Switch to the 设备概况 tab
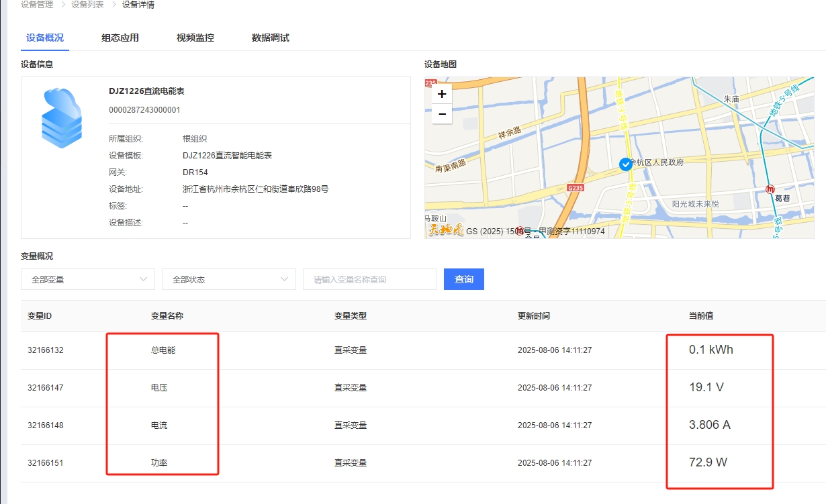Image resolution: width=826 pixels, height=504 pixels. pos(45,38)
